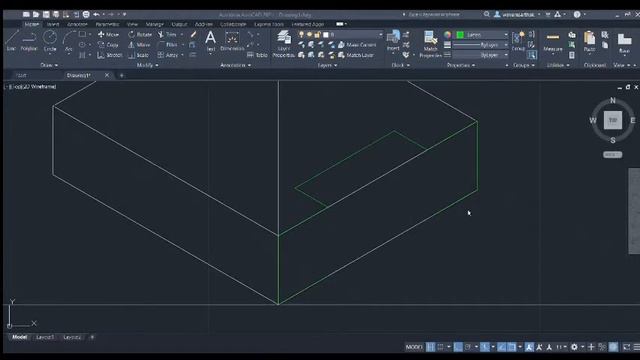The image size is (640, 360).
Task: Open status bar customization menu
Action: click(x=636, y=347)
